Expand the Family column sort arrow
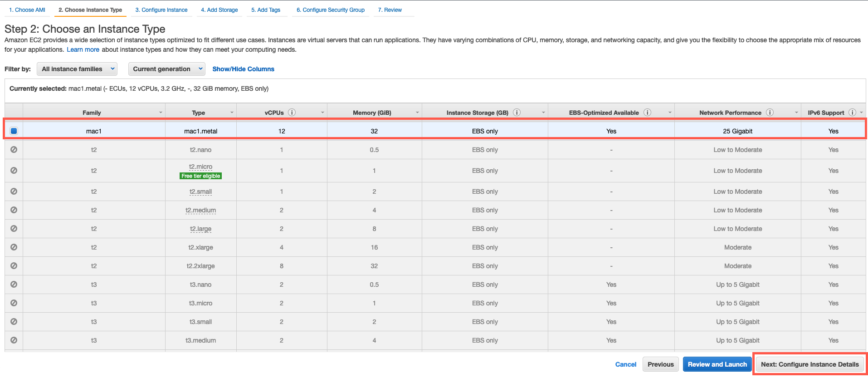The image size is (868, 378). [x=161, y=113]
